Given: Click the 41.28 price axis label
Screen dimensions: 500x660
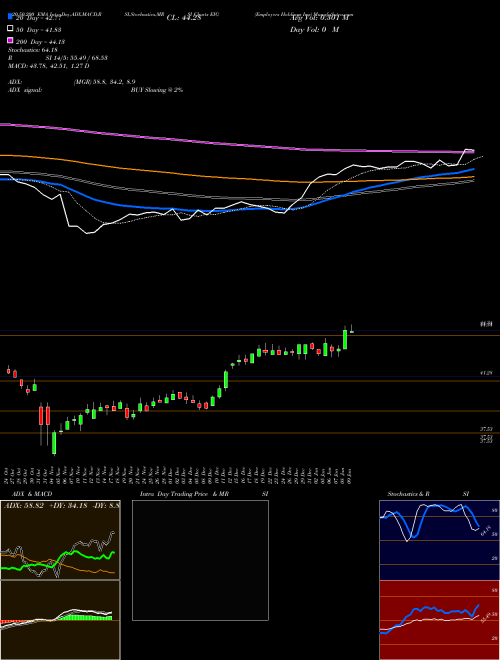Looking at the screenshot, I should [486, 373].
